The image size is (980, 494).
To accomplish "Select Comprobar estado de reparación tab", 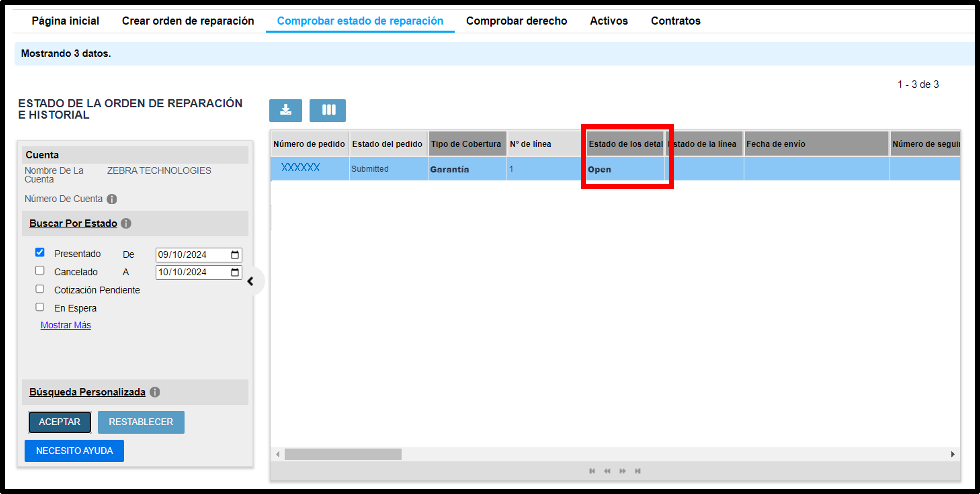I will tap(360, 21).
